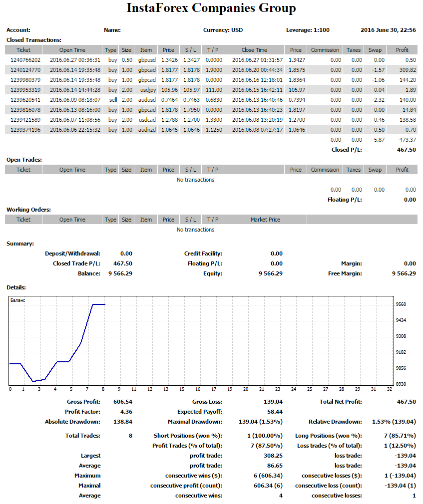Select No transactions under Working Orders
423x504 pixels.
195,229
